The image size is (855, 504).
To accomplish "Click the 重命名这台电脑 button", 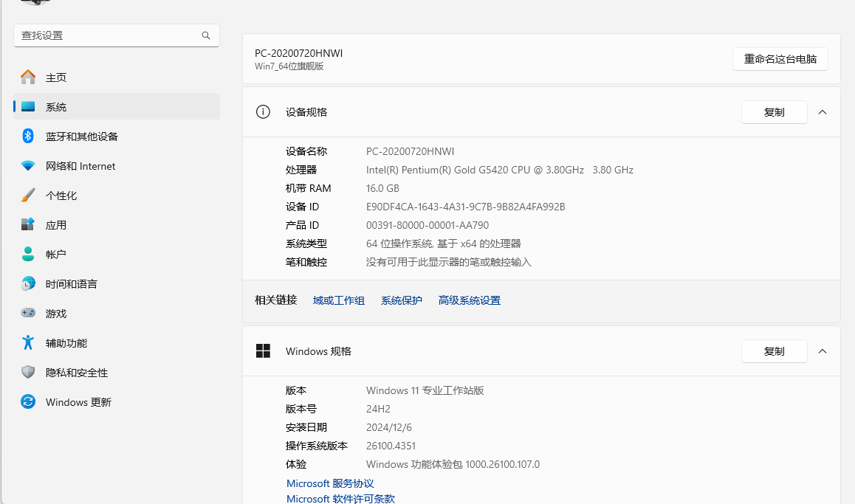I will 780,59.
